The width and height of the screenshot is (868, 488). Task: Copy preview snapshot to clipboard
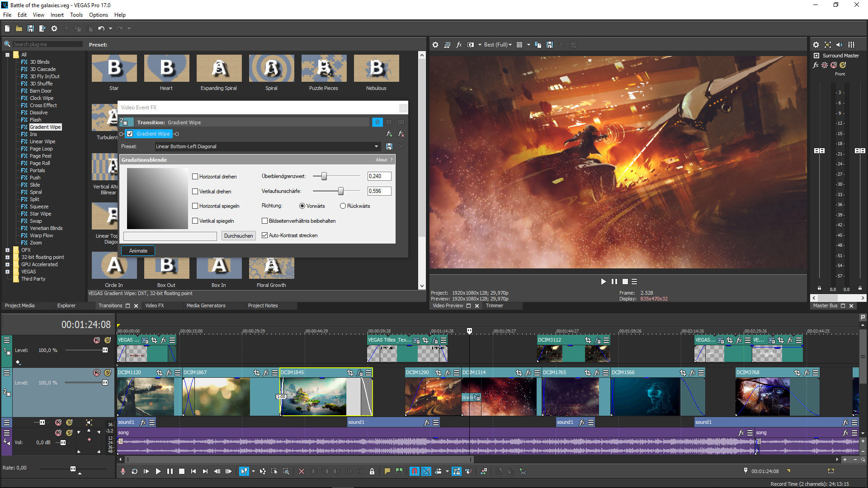pos(538,45)
